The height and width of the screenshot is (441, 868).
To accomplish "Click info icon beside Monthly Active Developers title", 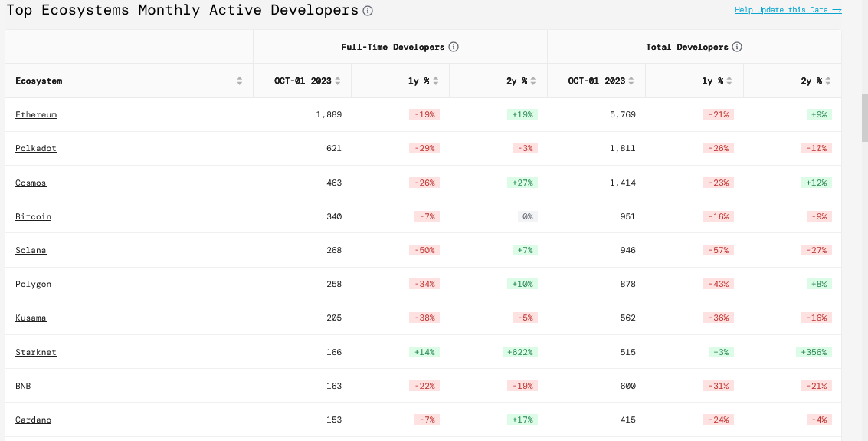I will (368, 11).
